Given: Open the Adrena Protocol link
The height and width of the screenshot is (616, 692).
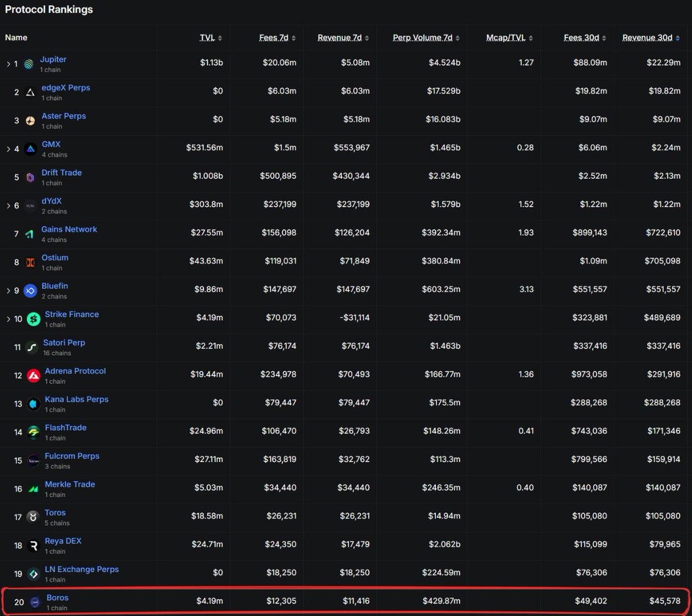Looking at the screenshot, I should [x=76, y=371].
